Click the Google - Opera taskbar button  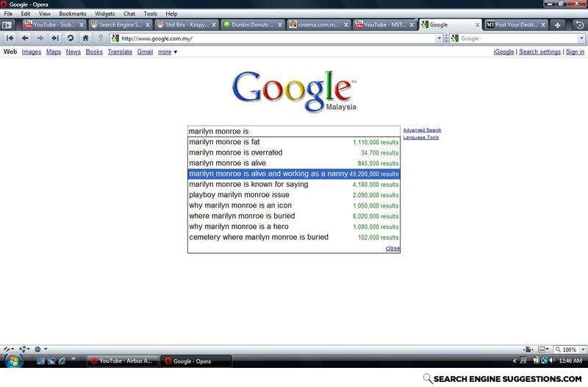[x=196, y=361]
